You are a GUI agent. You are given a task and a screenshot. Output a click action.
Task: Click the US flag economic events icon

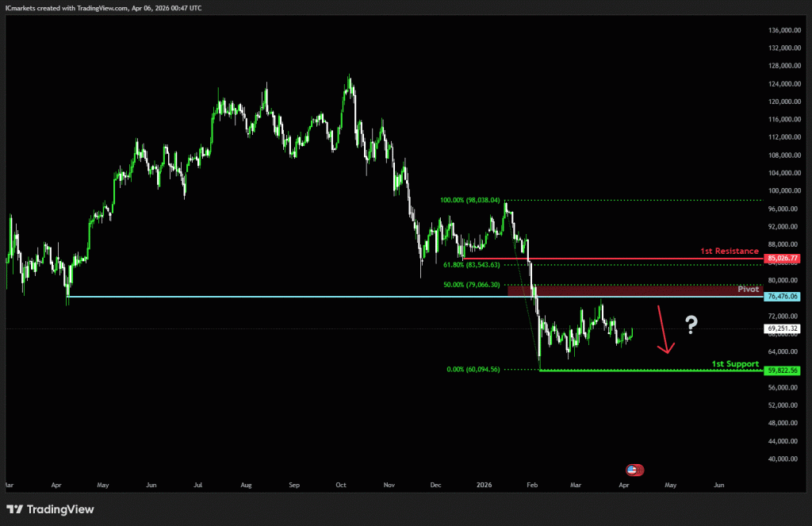pyautogui.click(x=634, y=470)
